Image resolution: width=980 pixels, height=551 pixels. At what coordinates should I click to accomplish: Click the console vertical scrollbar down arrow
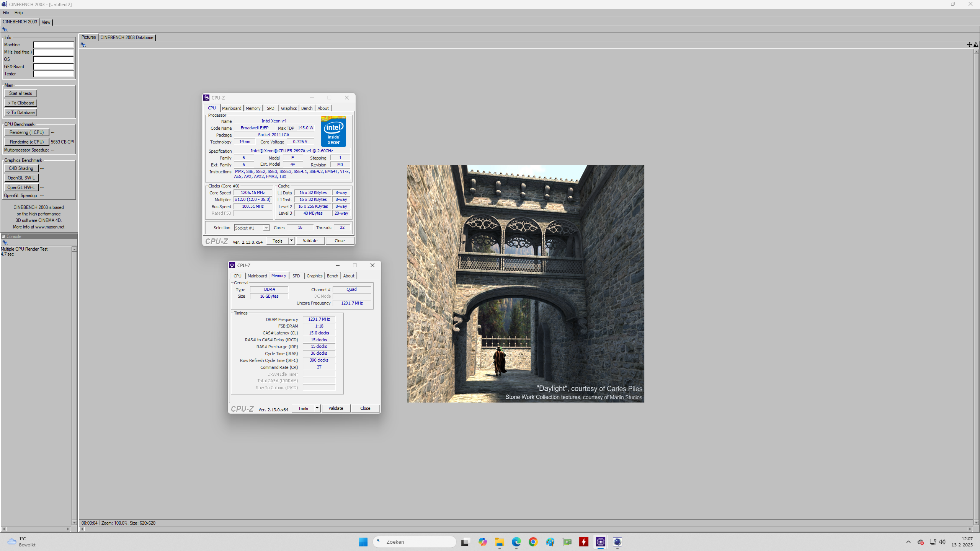[74, 523]
